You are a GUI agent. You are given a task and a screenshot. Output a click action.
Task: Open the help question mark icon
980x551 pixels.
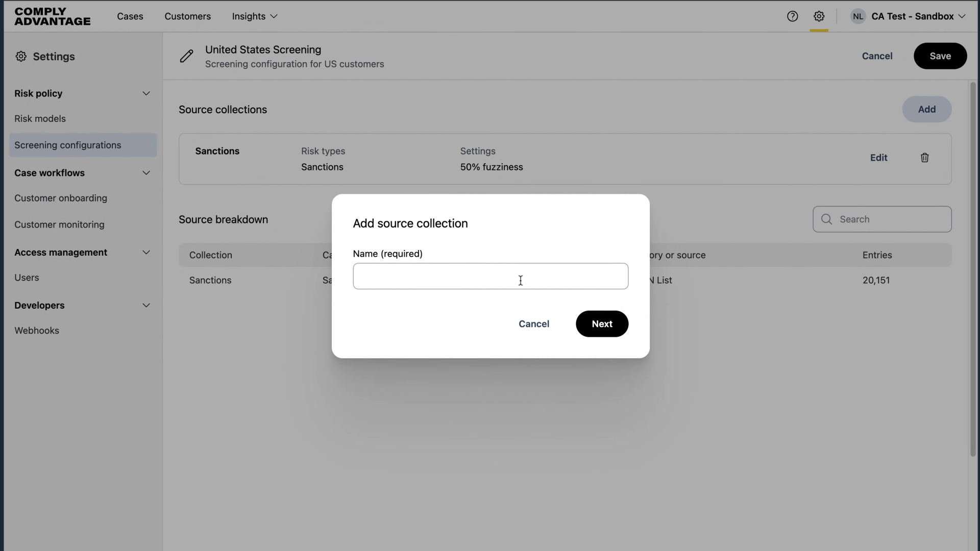[793, 16]
